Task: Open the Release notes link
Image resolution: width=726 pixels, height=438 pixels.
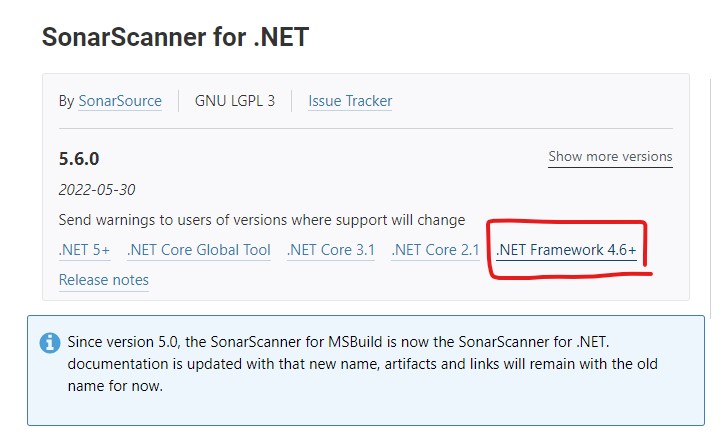Action: click(x=104, y=280)
